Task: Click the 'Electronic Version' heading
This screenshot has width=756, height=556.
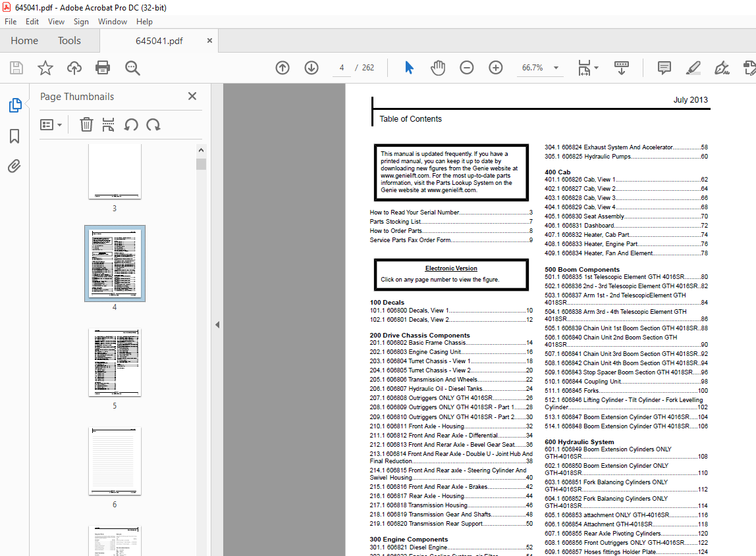Action: pyautogui.click(x=451, y=268)
